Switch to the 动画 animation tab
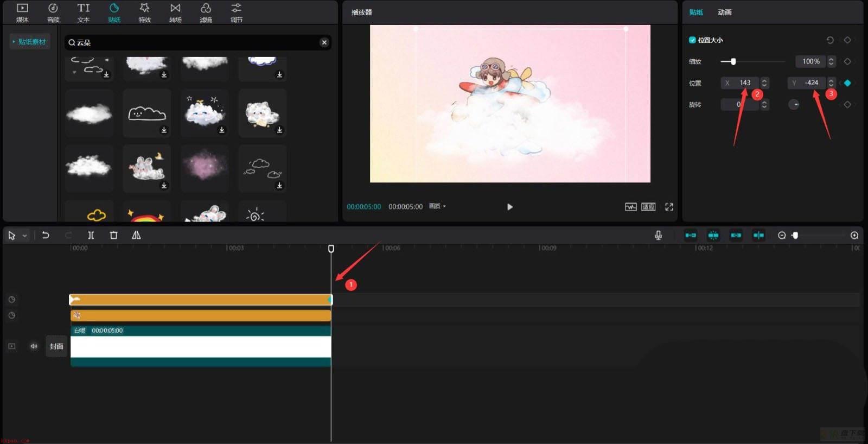Viewport: 868px width, 444px height. pyautogui.click(x=725, y=12)
